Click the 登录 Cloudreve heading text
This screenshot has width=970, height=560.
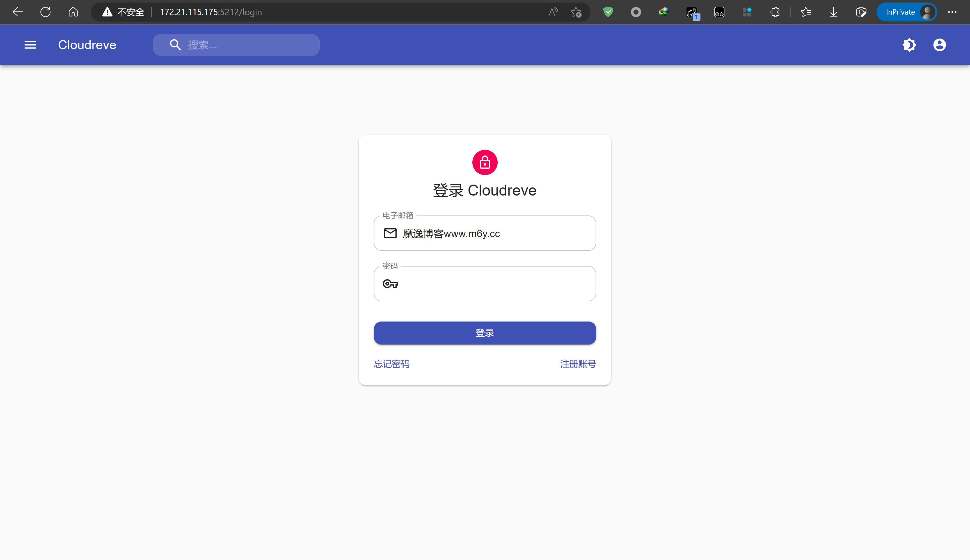485,191
